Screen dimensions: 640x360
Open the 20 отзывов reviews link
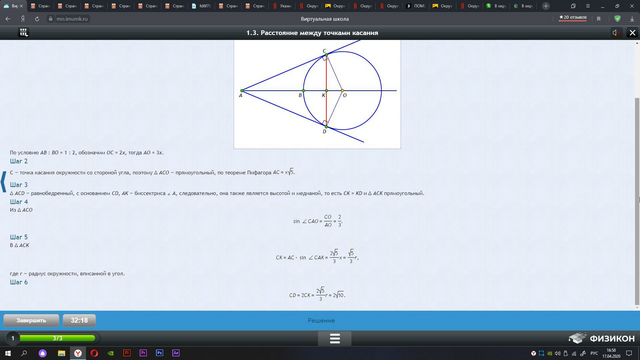click(573, 18)
